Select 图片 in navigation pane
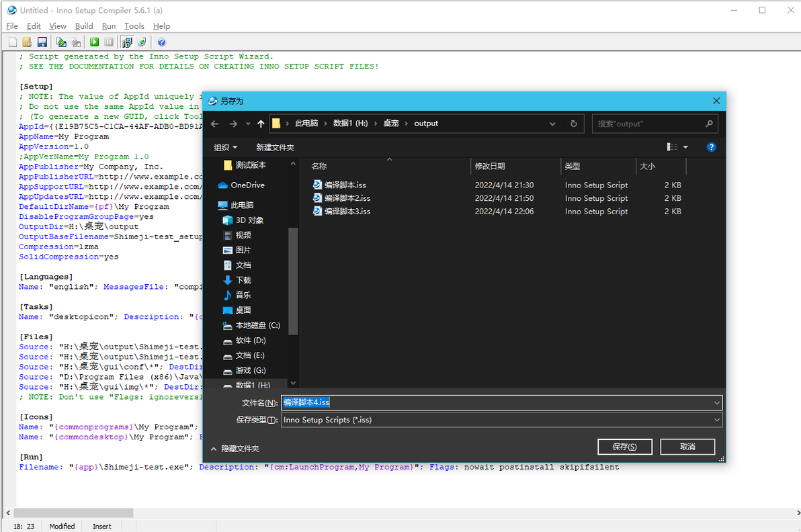This screenshot has width=801, height=532. [x=237, y=250]
